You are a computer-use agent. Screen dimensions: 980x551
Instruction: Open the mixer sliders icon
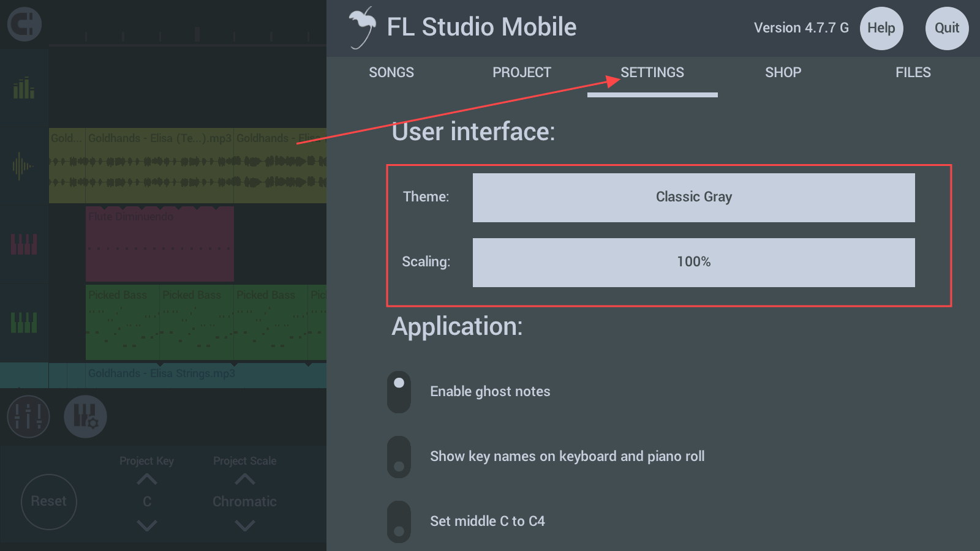click(28, 417)
